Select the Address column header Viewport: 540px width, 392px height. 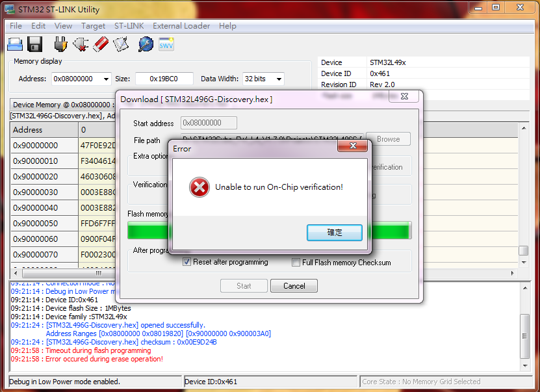(44, 130)
